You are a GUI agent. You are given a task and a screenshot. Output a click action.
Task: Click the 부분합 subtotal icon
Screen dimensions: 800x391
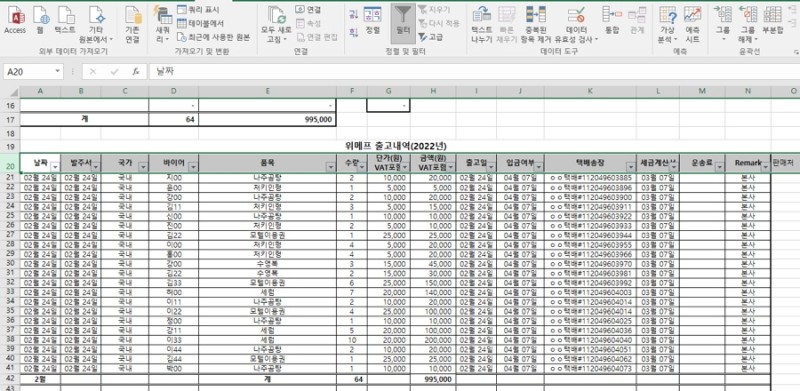(772, 20)
